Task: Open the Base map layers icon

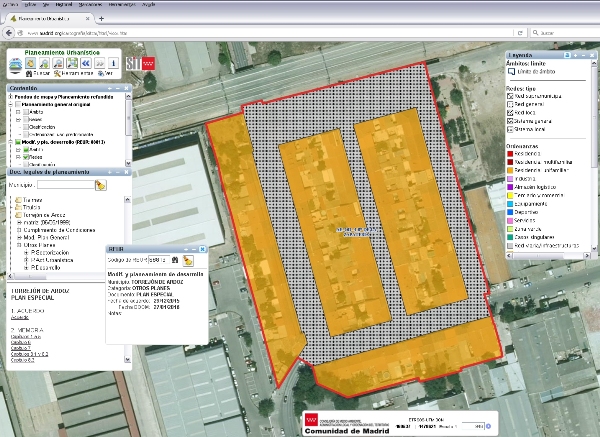Action: coord(16,64)
